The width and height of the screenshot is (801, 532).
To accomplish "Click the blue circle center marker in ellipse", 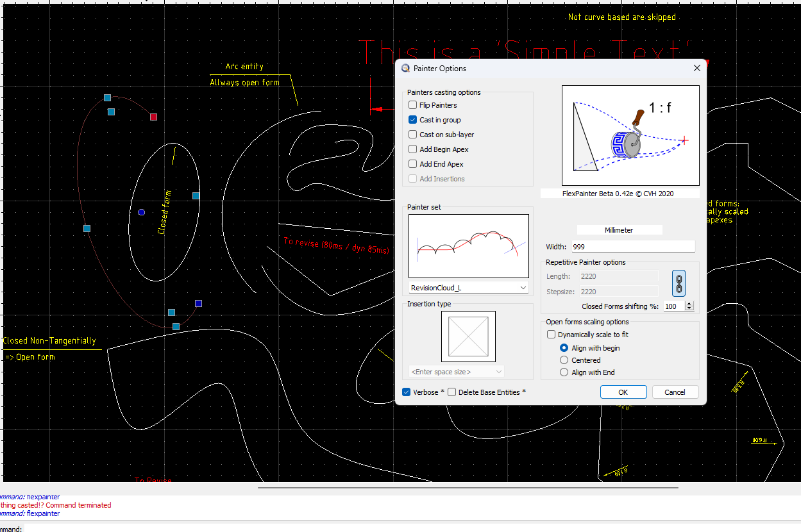I will click(x=141, y=212).
